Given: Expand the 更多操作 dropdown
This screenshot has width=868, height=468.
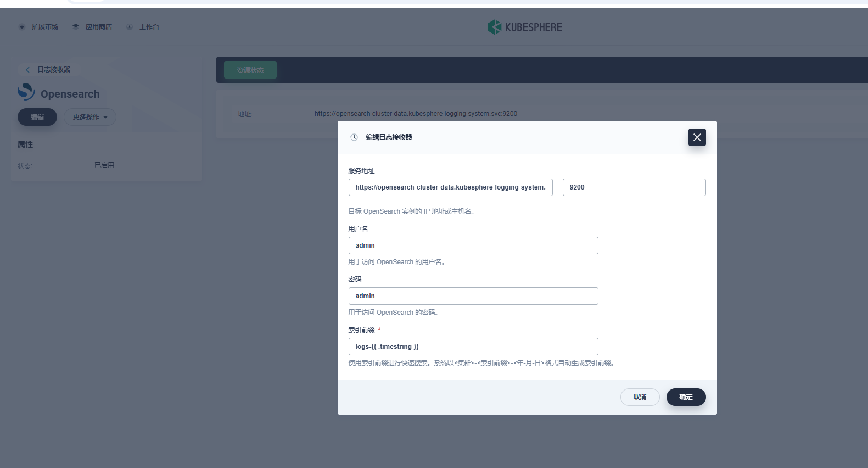Looking at the screenshot, I should tap(90, 117).
